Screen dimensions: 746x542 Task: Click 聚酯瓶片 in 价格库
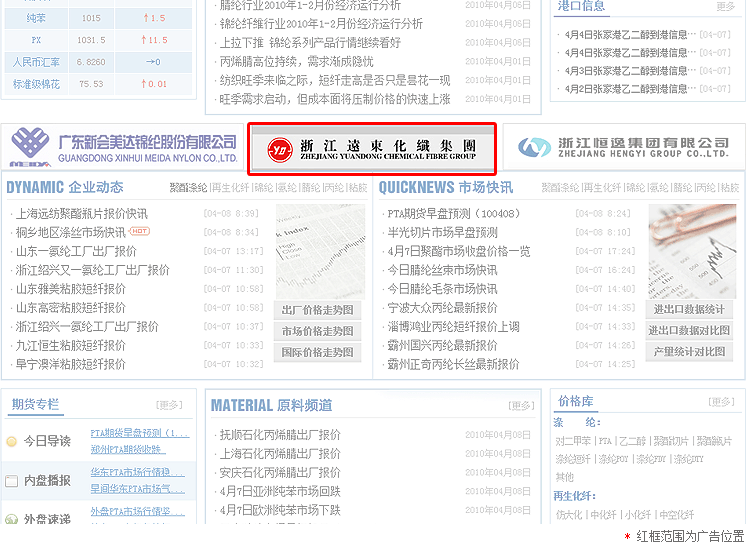[x=714, y=441]
